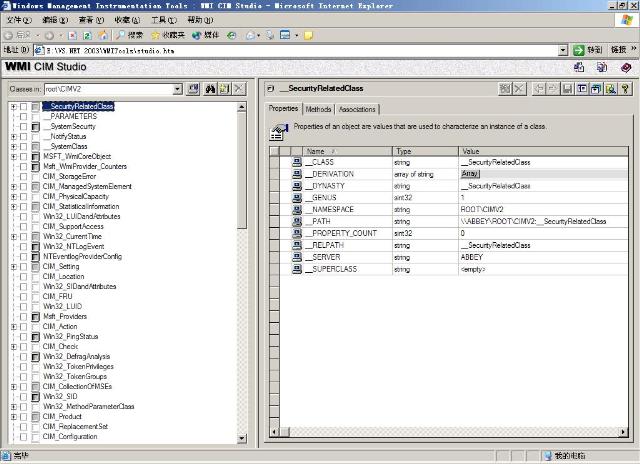Click the IE history icon
This screenshot has width=640, height=464.
[232, 36]
